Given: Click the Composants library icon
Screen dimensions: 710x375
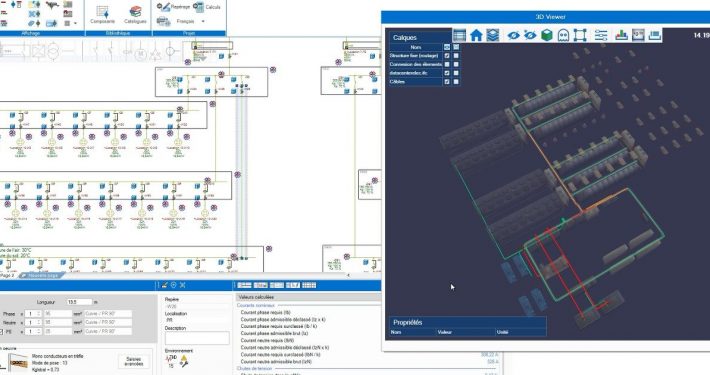Looking at the screenshot, I should (102, 14).
